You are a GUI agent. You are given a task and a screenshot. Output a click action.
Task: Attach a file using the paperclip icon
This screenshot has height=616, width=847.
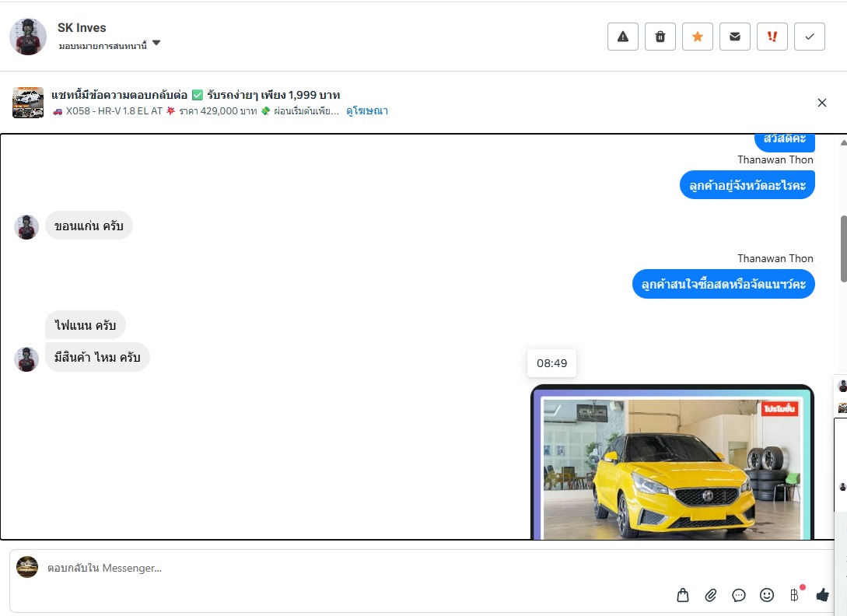[x=711, y=595]
